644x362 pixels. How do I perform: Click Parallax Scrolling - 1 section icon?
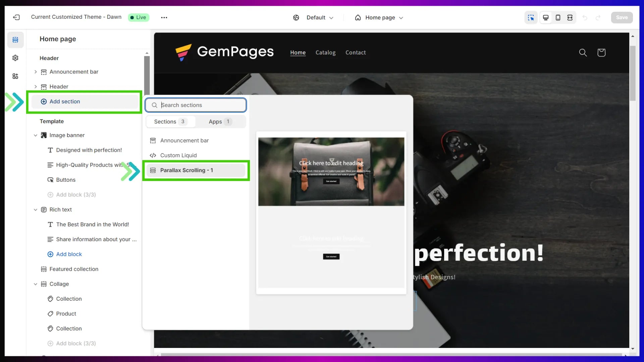click(x=153, y=170)
